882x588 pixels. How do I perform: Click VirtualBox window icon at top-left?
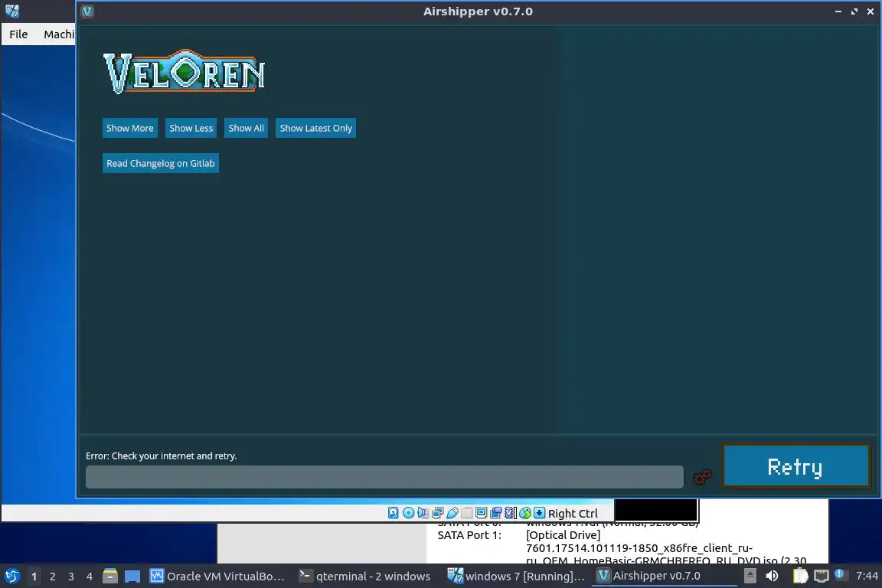(11, 11)
